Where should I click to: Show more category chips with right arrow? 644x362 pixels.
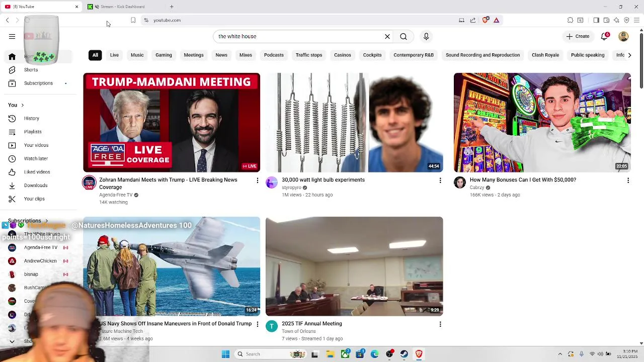click(x=629, y=55)
